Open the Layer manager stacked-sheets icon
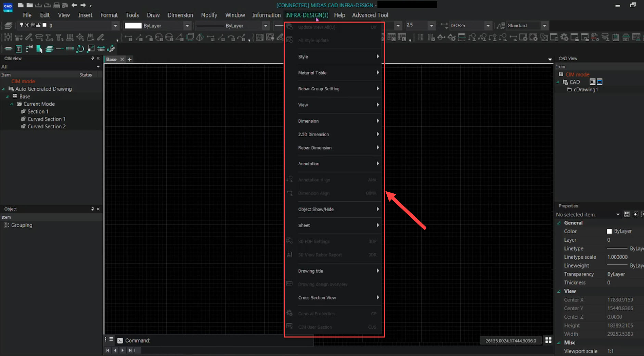644x356 pixels. (x=8, y=25)
